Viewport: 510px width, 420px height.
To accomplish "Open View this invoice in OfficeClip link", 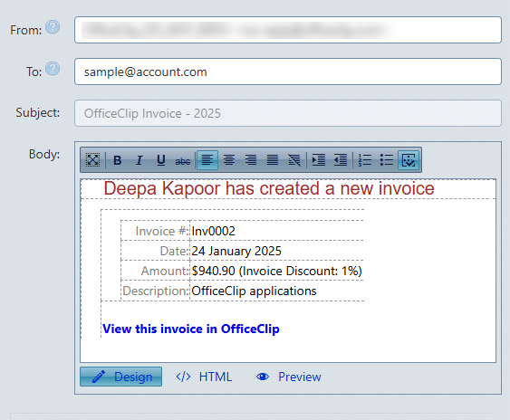I will pyautogui.click(x=191, y=329).
